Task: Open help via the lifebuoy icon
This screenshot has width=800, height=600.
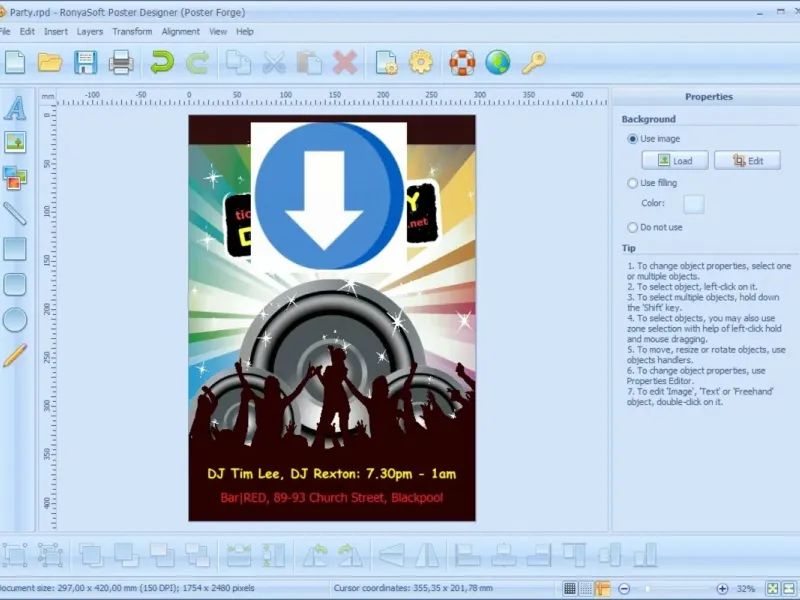Action: [462, 63]
